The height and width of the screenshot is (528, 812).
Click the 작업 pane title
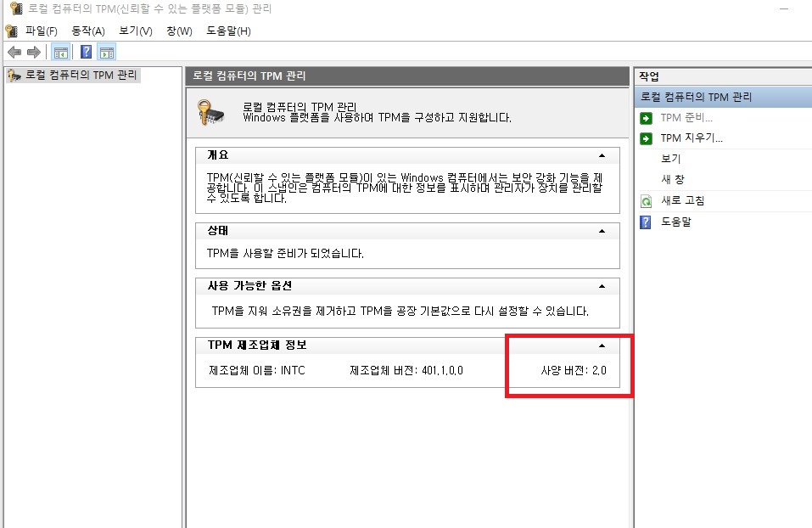[x=649, y=76]
